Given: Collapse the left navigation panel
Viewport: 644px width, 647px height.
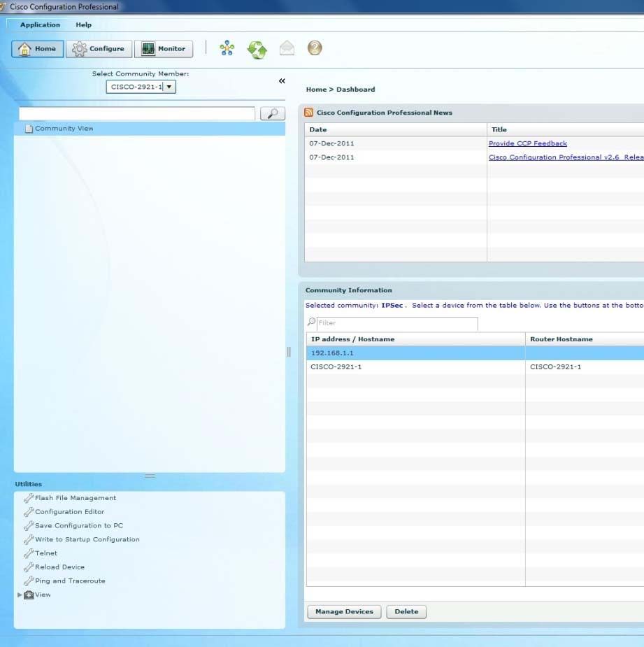Looking at the screenshot, I should tap(282, 81).
